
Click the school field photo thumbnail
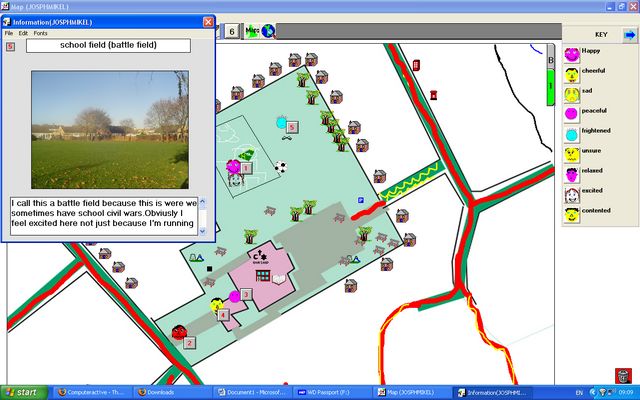click(x=110, y=130)
